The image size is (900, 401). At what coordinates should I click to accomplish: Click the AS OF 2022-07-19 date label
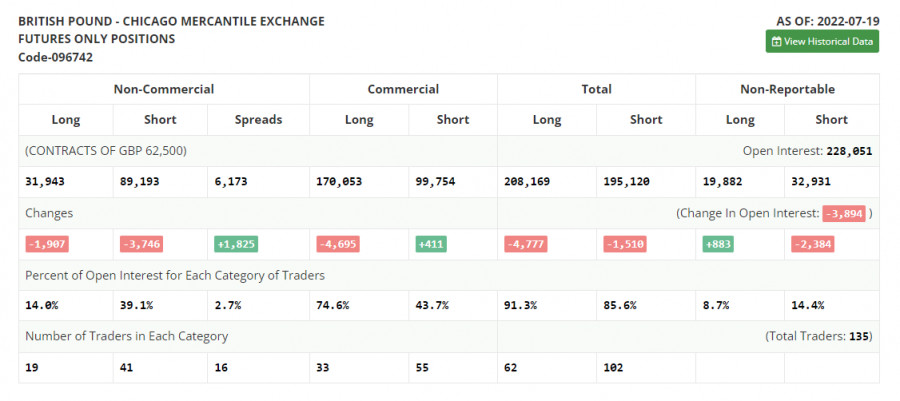[x=827, y=20]
